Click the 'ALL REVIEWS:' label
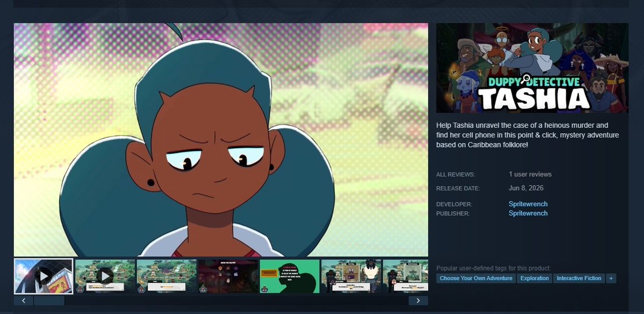This screenshot has width=644, height=314. point(456,174)
